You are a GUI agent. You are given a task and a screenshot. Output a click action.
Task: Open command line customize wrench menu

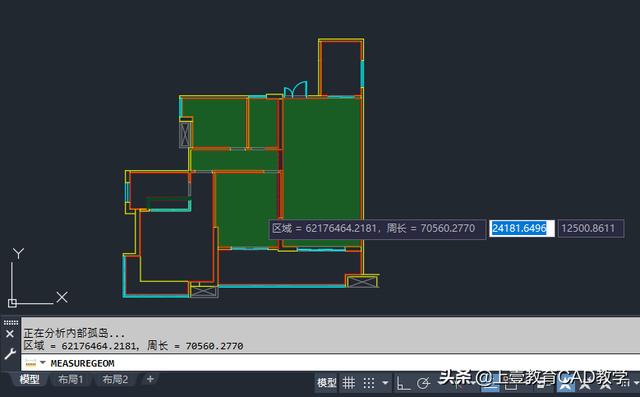pyautogui.click(x=10, y=353)
